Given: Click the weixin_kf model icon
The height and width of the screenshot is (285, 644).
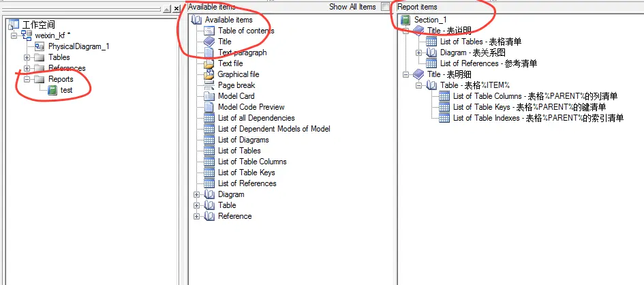Looking at the screenshot, I should [x=27, y=35].
